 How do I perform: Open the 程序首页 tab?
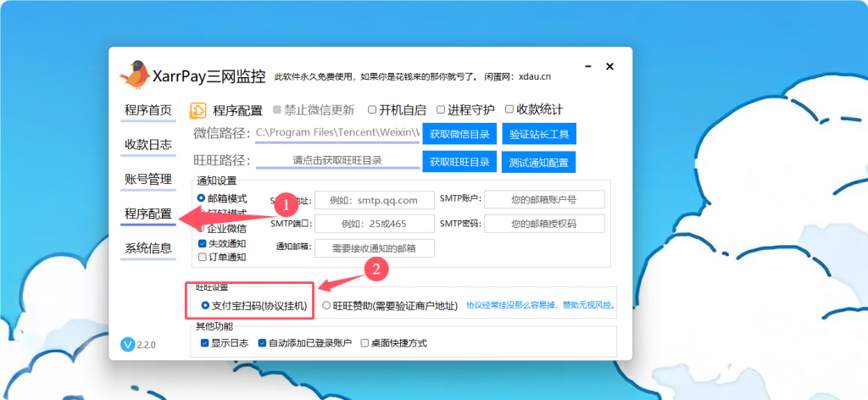pyautogui.click(x=147, y=111)
